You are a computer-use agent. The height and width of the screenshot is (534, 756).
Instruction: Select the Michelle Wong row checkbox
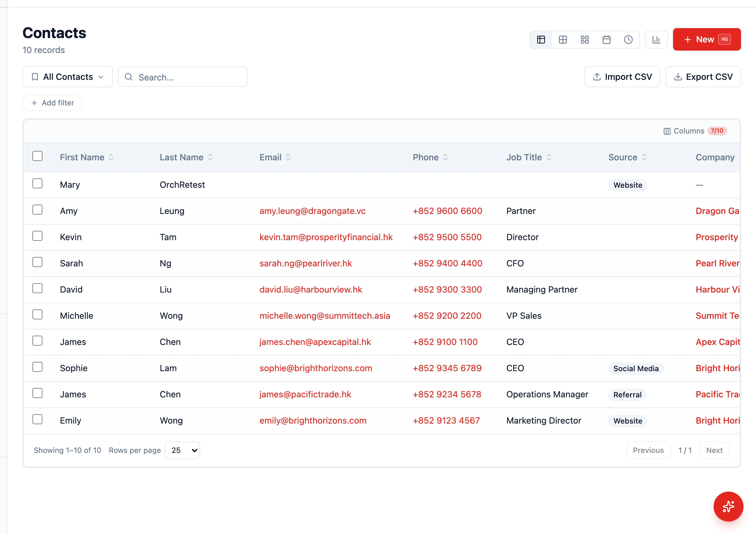pyautogui.click(x=37, y=314)
